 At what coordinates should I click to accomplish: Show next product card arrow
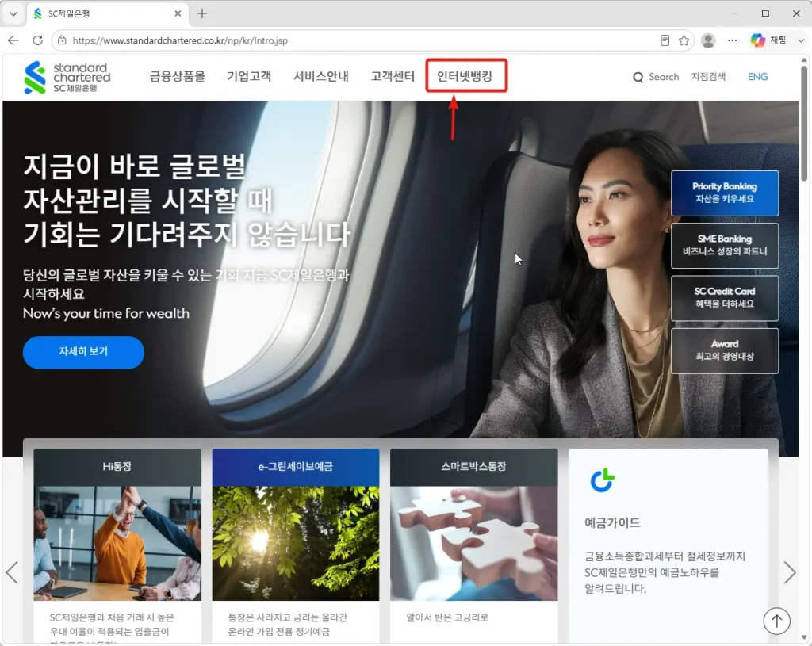(790, 572)
